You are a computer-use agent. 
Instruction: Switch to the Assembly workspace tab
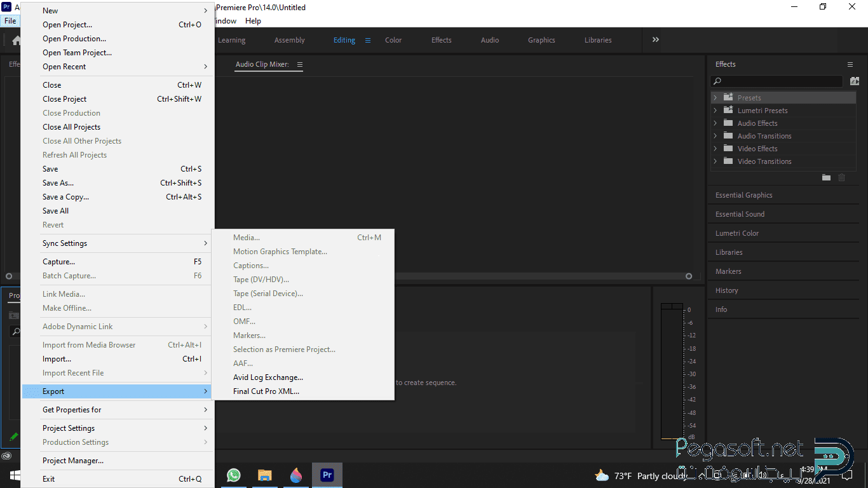290,40
